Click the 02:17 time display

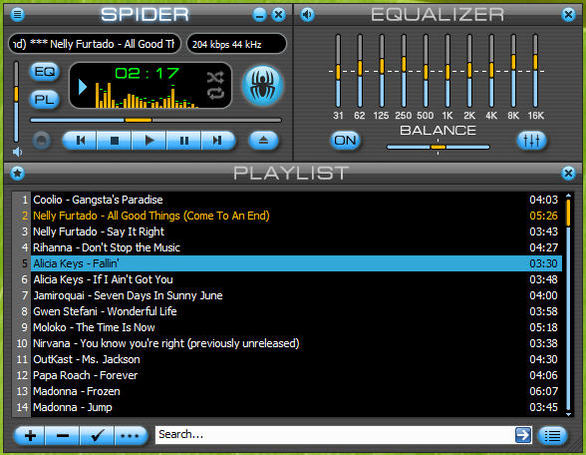[147, 73]
